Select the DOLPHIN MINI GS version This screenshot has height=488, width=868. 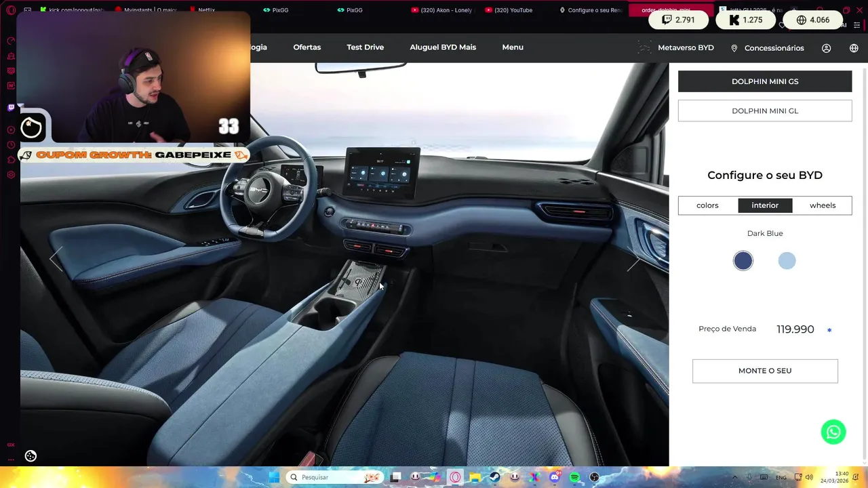coord(765,81)
